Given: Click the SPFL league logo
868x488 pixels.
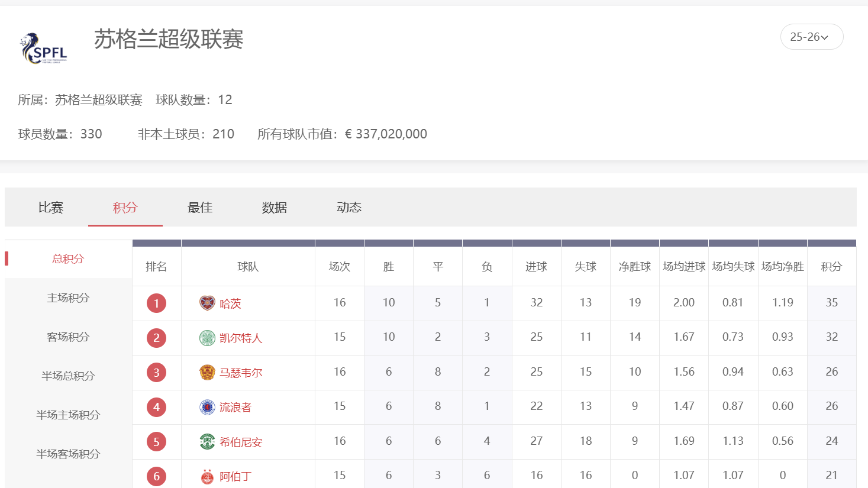Looking at the screenshot, I should [x=44, y=49].
